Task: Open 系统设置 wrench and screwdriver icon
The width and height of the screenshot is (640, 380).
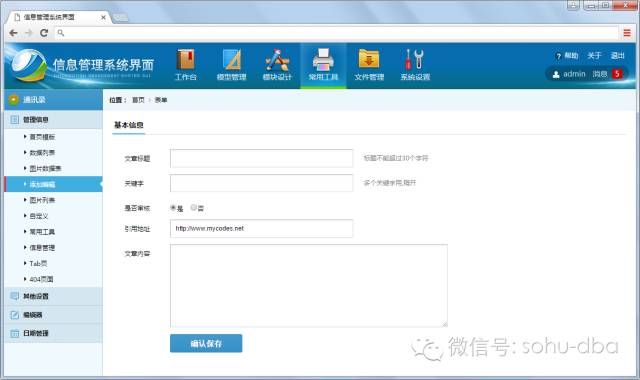Action: click(x=415, y=60)
